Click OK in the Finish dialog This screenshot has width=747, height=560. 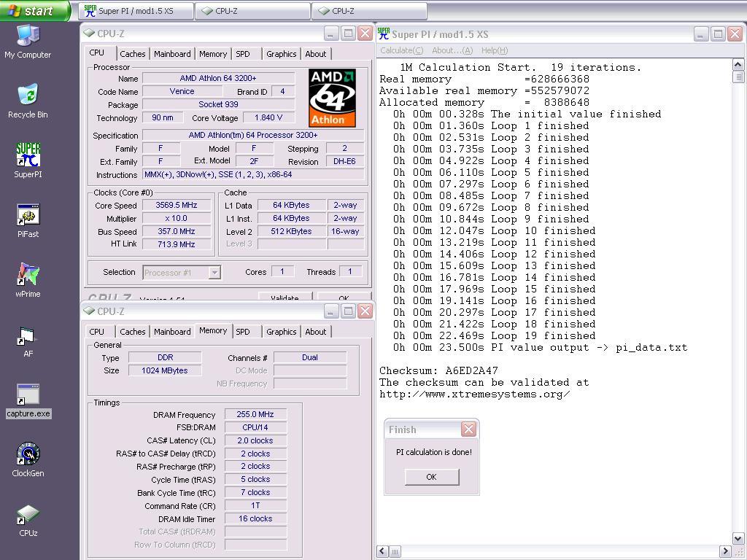click(x=432, y=477)
